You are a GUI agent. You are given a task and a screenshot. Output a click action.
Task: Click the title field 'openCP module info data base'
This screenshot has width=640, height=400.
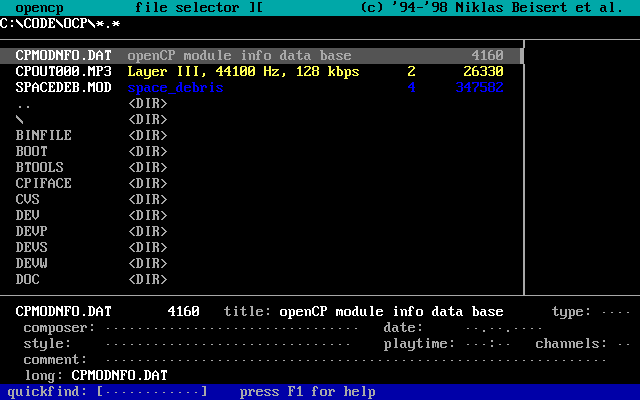391,312
